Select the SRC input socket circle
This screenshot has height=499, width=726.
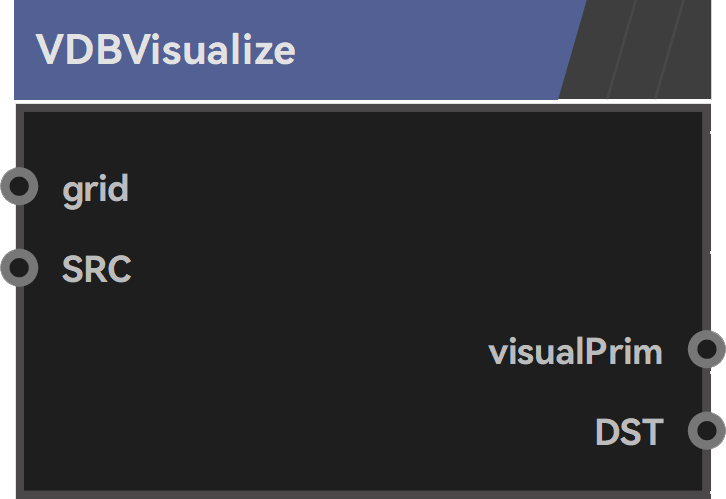pyautogui.click(x=19, y=268)
